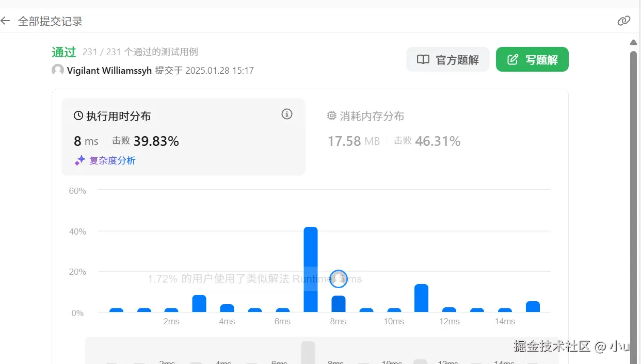Click the 46.31% memory beat value

[438, 141]
